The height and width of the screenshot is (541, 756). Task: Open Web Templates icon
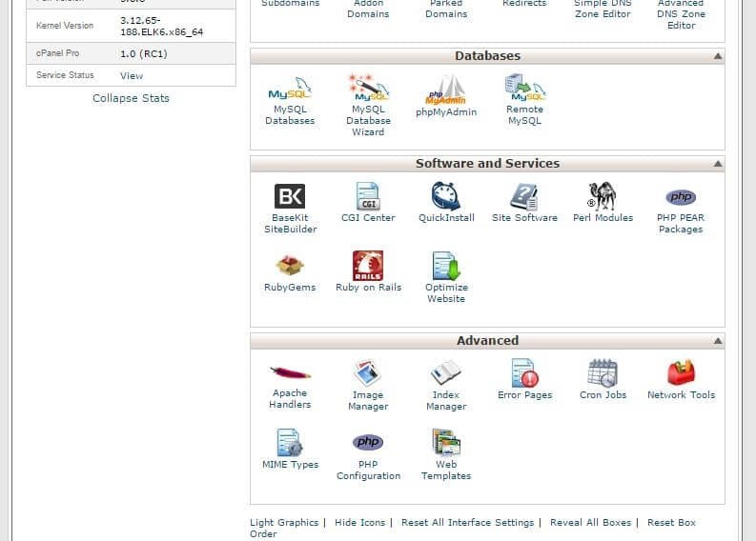(x=446, y=443)
